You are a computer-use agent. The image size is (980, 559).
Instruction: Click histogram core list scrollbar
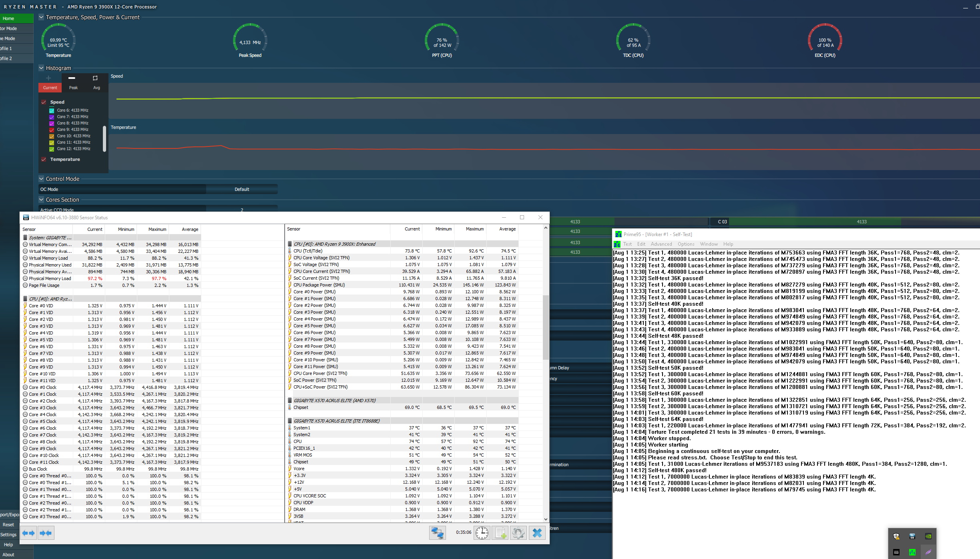click(104, 139)
